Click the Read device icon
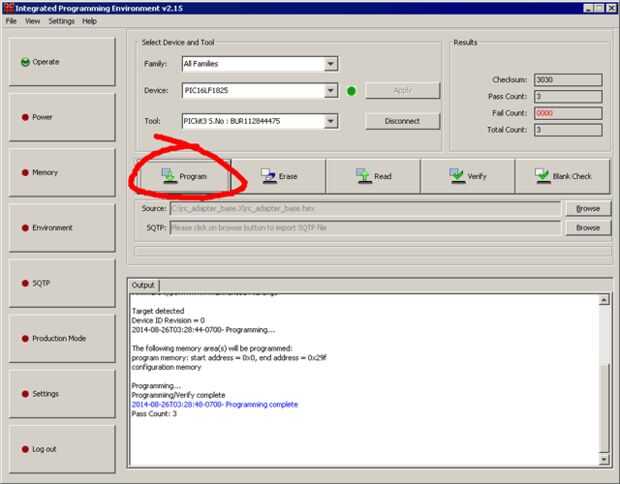Viewport: 620px width, 484px height. [363, 176]
